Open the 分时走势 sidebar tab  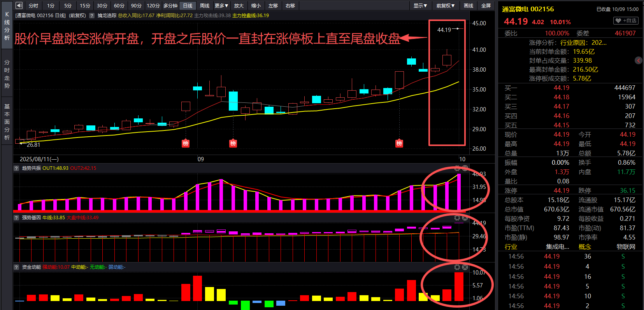7,74
